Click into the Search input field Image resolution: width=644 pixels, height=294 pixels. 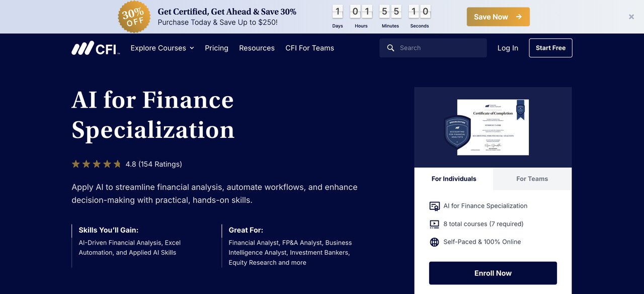click(438, 48)
